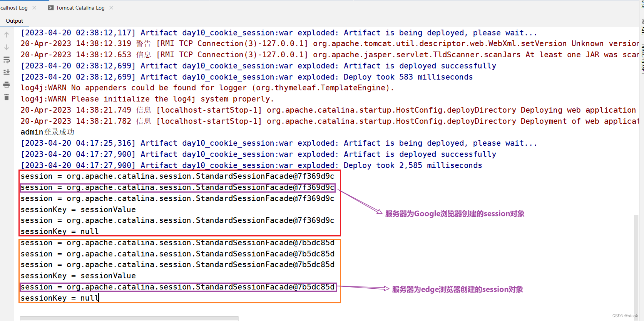Click the 02:38:12,117 being deployed log line

pos(279,33)
